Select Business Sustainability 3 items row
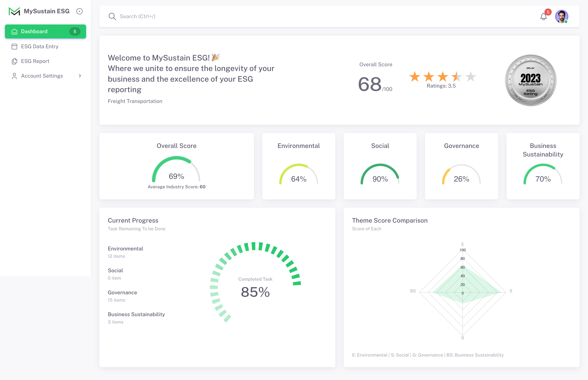Screen dimensions: 588x380 pyautogui.click(x=136, y=318)
